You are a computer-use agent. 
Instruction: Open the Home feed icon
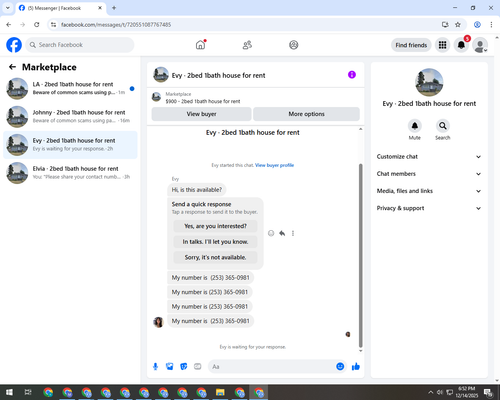[200, 45]
